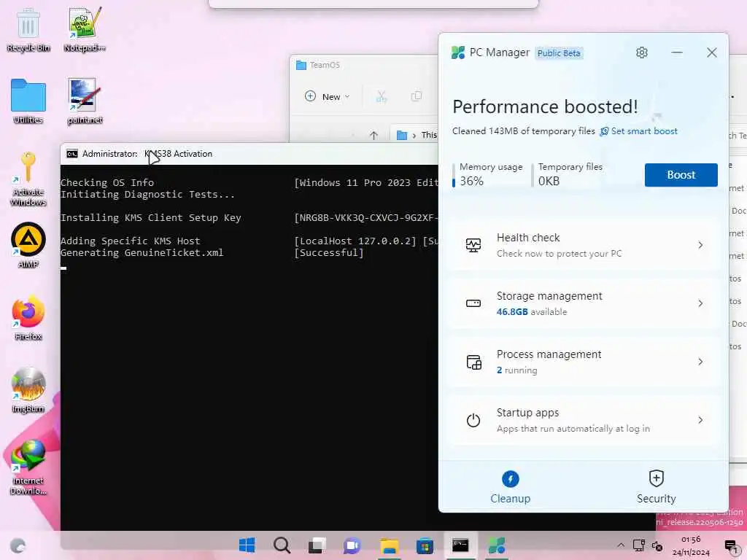Minimize the PC Manager window

[x=677, y=52]
